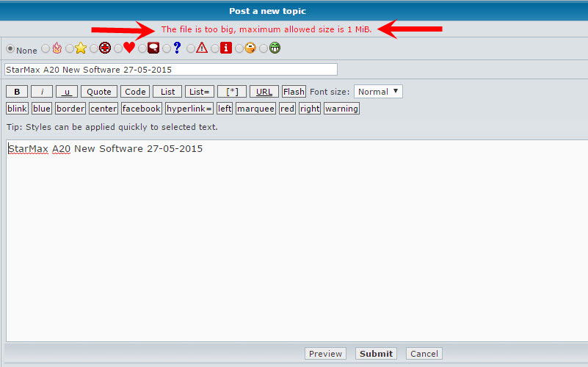
Task: Click the [*] list item button
Action: pyautogui.click(x=232, y=92)
